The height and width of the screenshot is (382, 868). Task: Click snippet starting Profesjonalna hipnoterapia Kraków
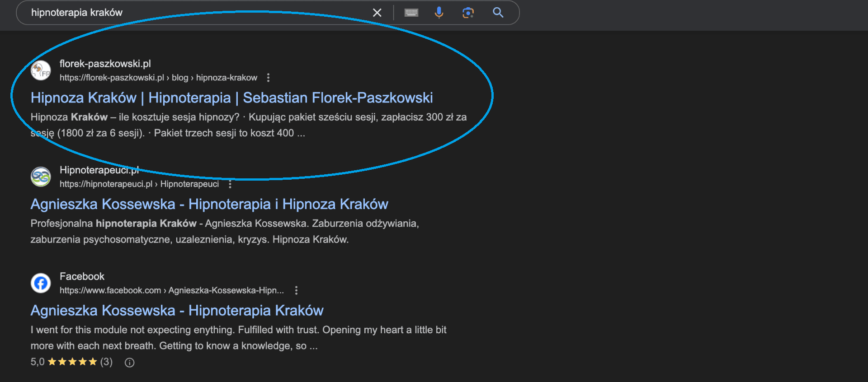225,231
